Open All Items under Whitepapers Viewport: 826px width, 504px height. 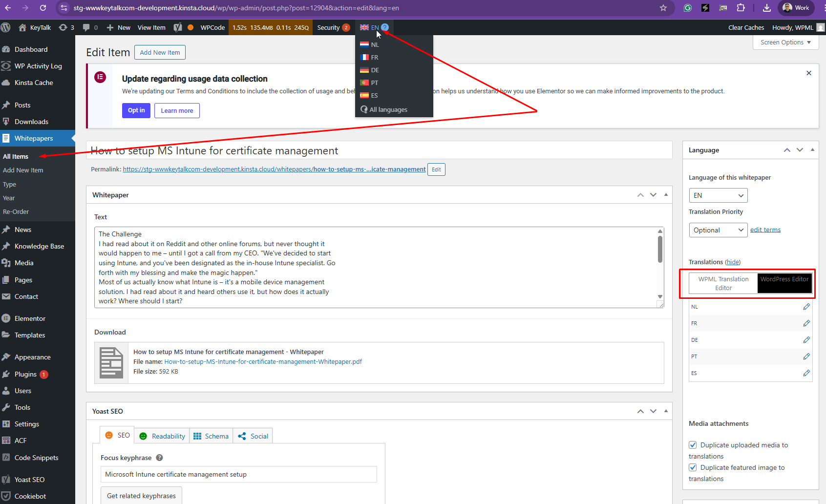pyautogui.click(x=16, y=156)
